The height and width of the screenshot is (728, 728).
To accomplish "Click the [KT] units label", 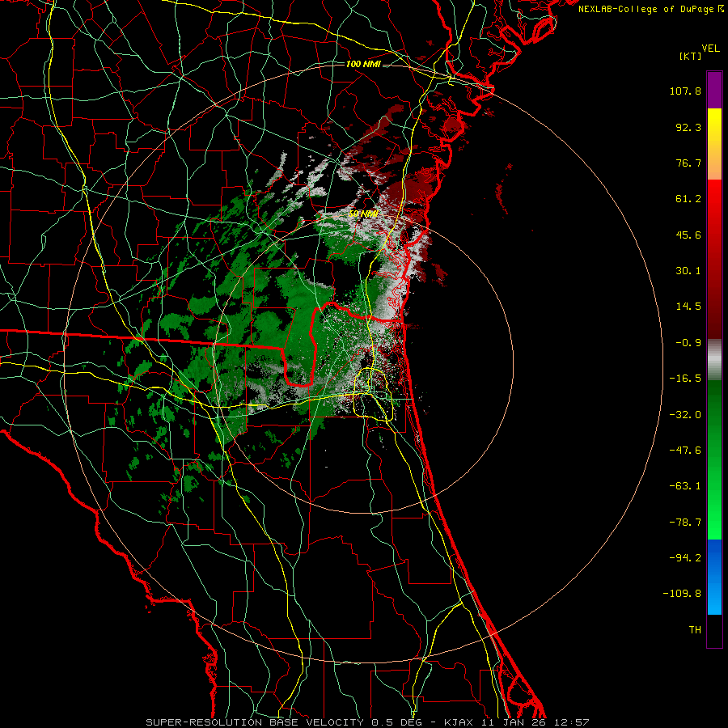I will click(x=690, y=56).
